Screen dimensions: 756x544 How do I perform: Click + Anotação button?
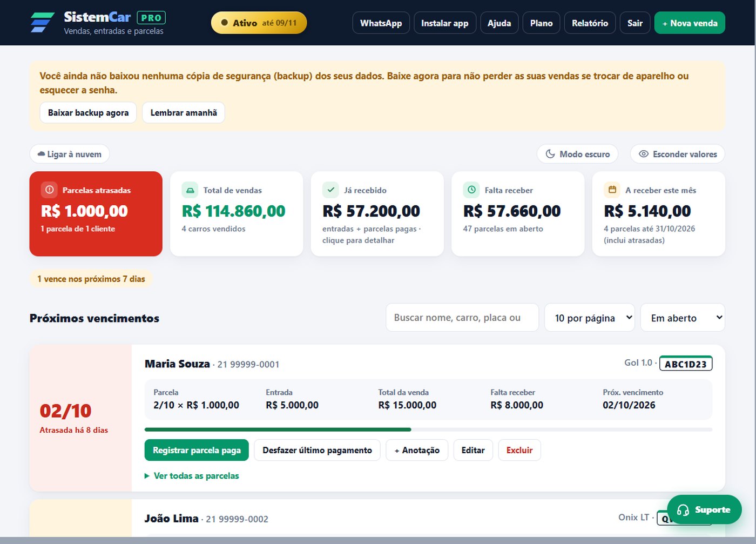(x=417, y=450)
